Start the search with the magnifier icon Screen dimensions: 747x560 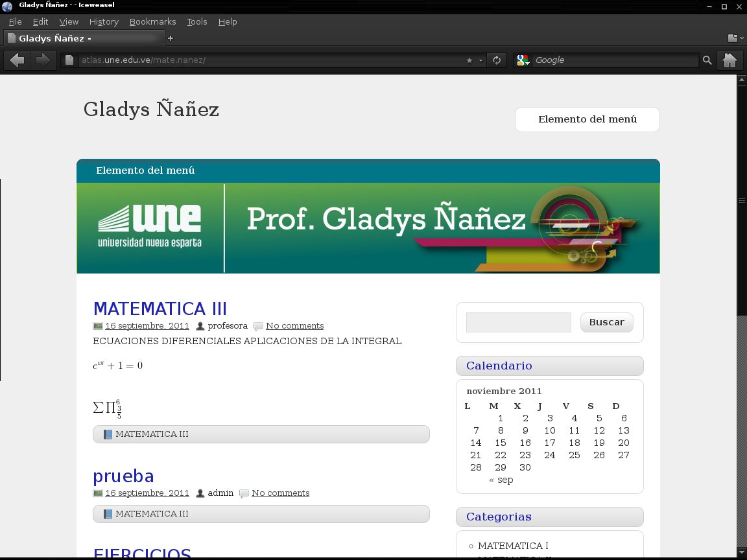pos(707,60)
